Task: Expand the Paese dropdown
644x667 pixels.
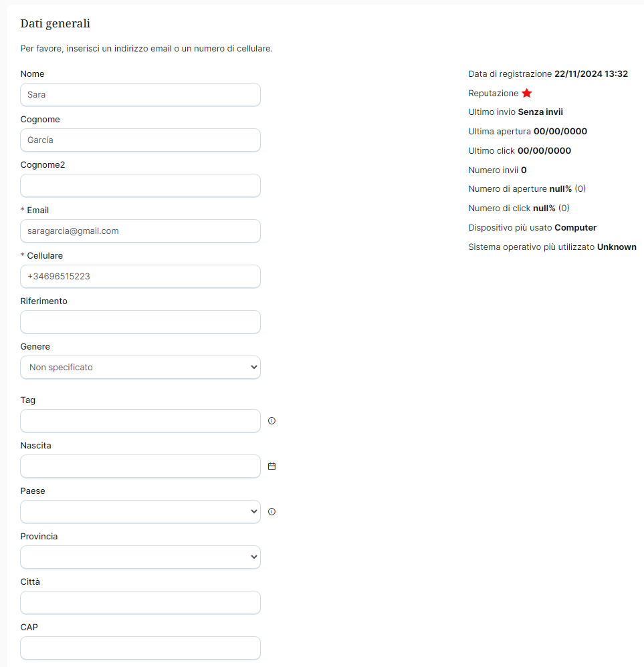Action: (x=140, y=512)
